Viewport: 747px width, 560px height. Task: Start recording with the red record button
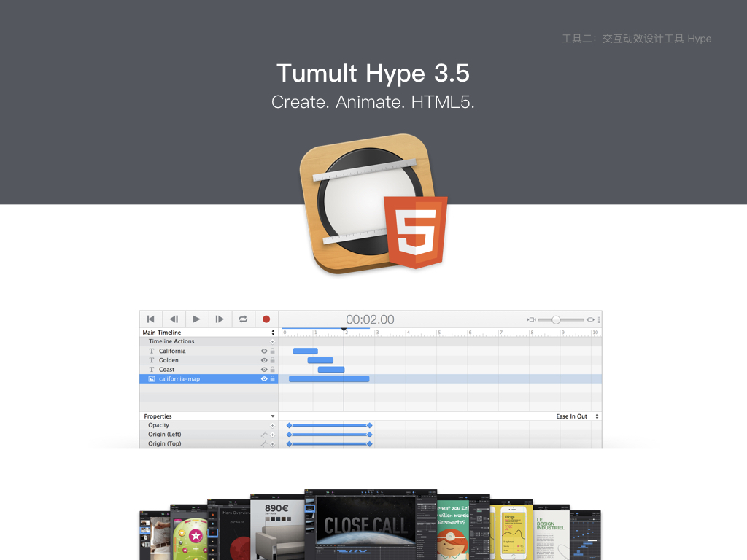click(x=266, y=319)
